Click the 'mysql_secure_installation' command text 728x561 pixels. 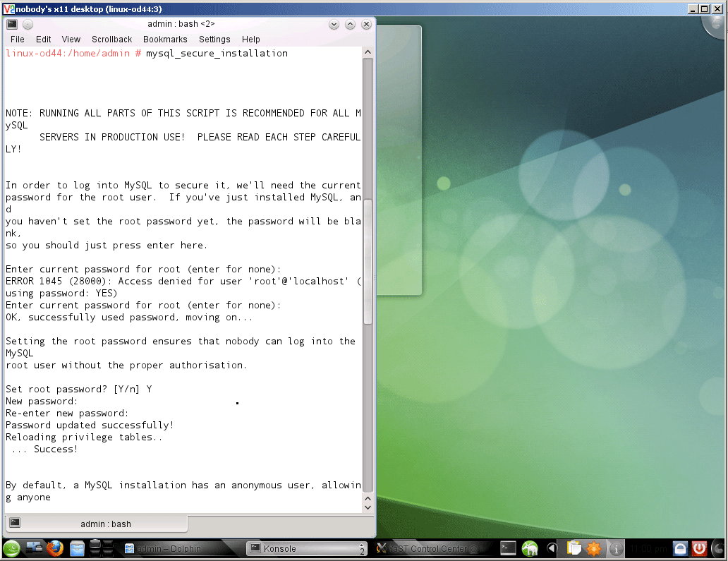pos(217,54)
